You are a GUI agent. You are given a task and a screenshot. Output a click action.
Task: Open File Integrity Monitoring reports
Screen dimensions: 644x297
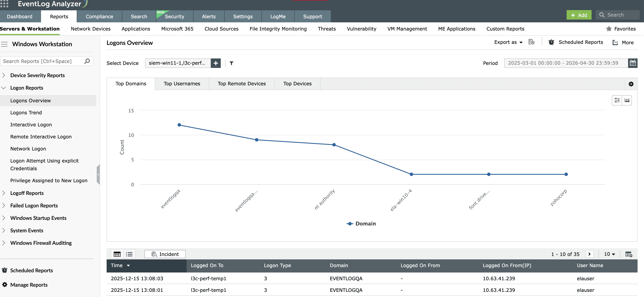[x=278, y=29]
